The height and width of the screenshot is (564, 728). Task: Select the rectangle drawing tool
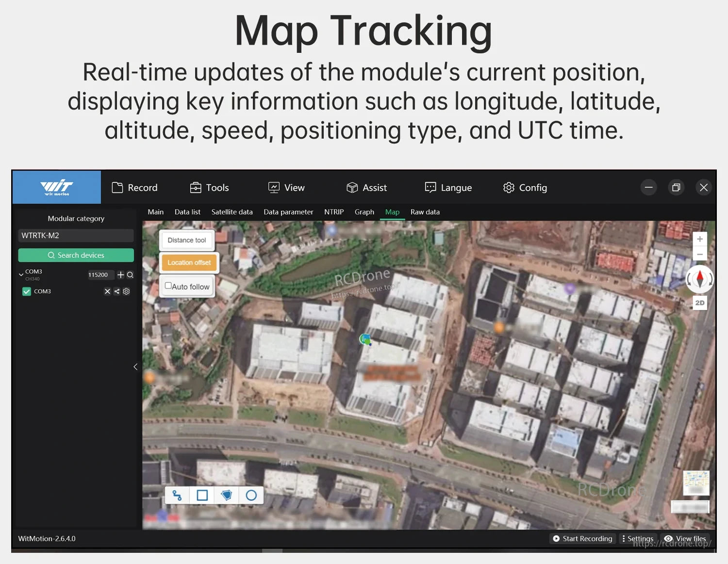tap(202, 495)
